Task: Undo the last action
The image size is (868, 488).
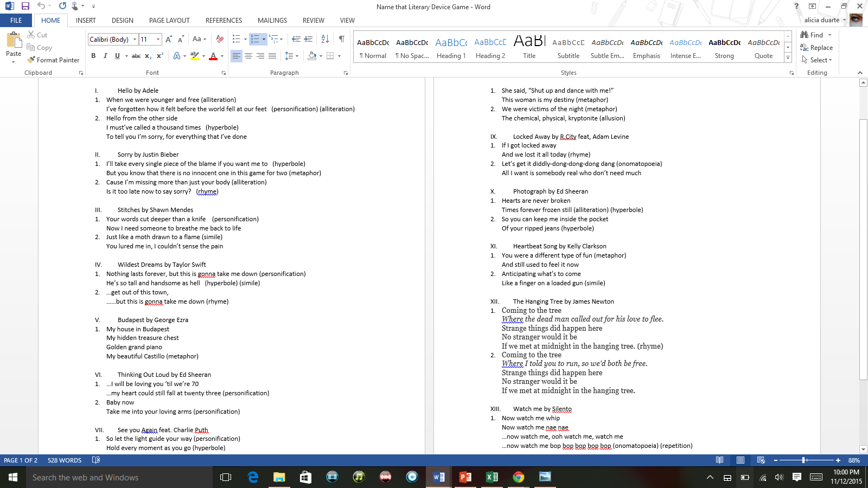Action: click(41, 6)
